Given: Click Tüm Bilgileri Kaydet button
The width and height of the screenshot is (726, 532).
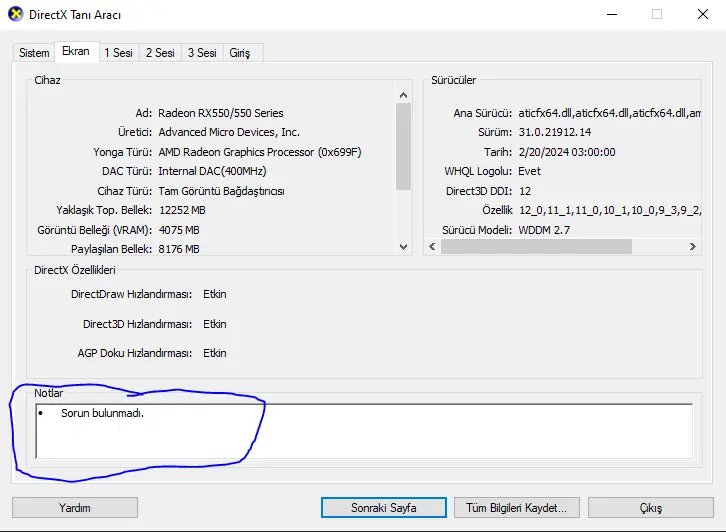Looking at the screenshot, I should (x=517, y=508).
